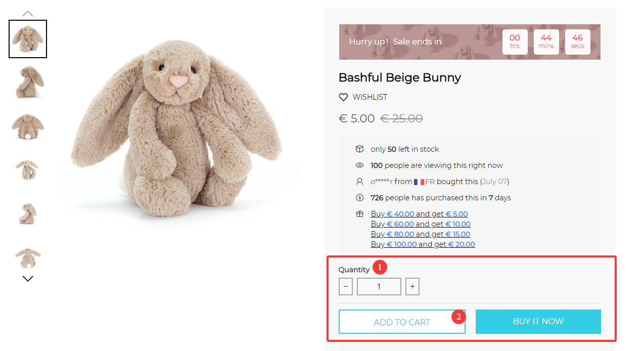This screenshot has height=351, width=644.
Task: Select the fourth small bunny thumbnail
Action: point(28,169)
